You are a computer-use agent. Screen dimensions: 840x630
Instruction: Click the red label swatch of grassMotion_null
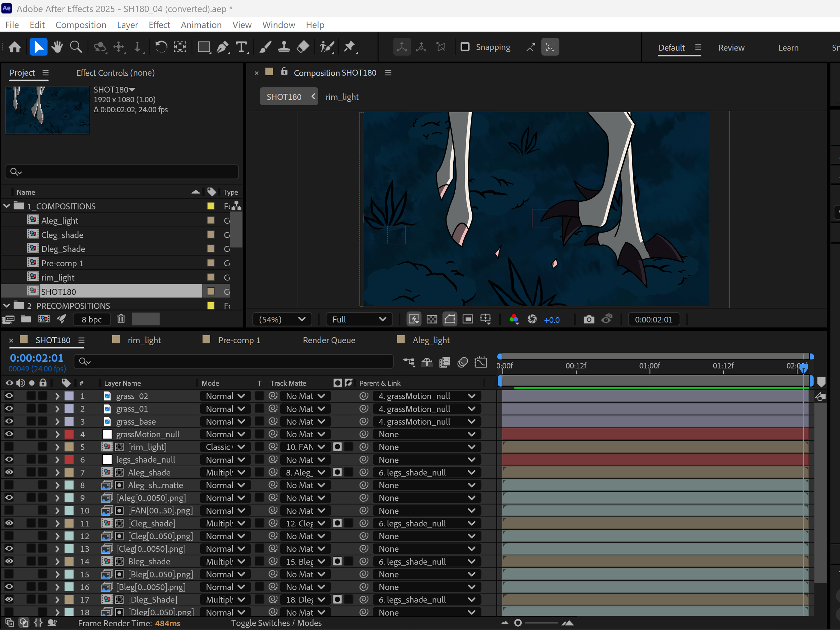(x=69, y=434)
